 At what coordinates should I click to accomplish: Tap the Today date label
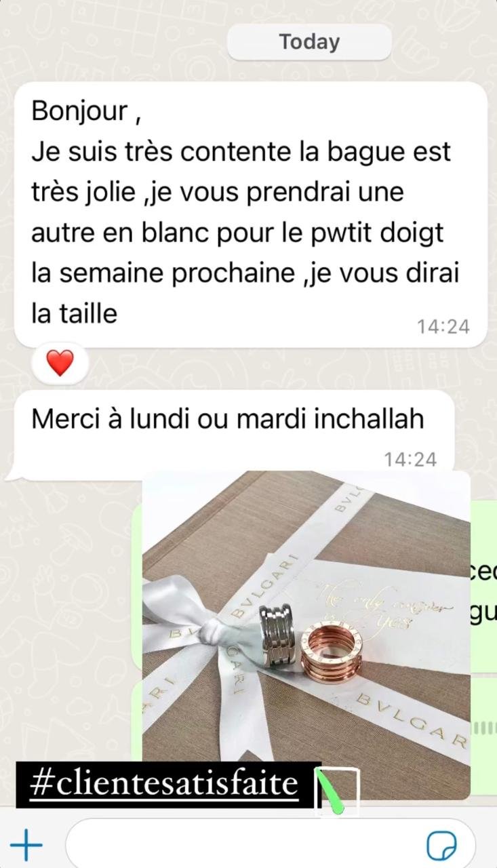point(309,42)
